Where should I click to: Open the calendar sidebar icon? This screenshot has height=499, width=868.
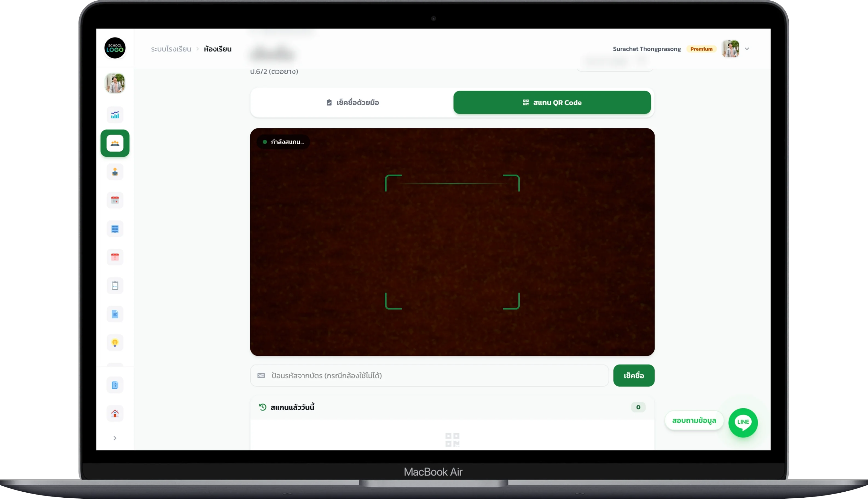pos(115,200)
